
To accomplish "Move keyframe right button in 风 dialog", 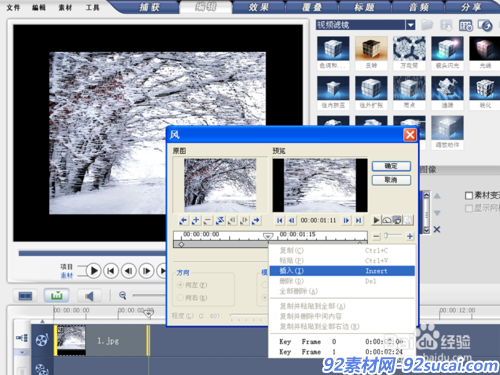I will pyautogui.click(x=244, y=220).
